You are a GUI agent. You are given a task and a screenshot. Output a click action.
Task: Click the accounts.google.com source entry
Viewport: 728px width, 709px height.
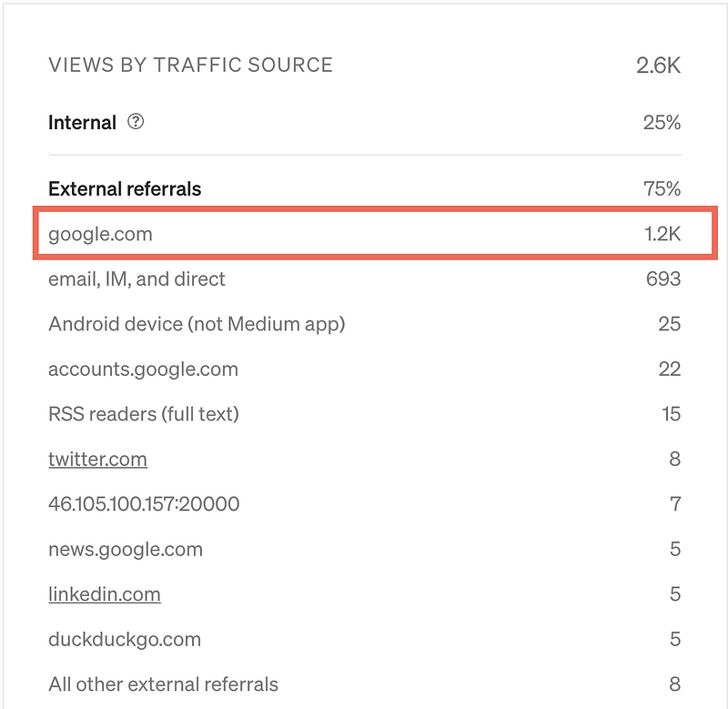pos(365,369)
